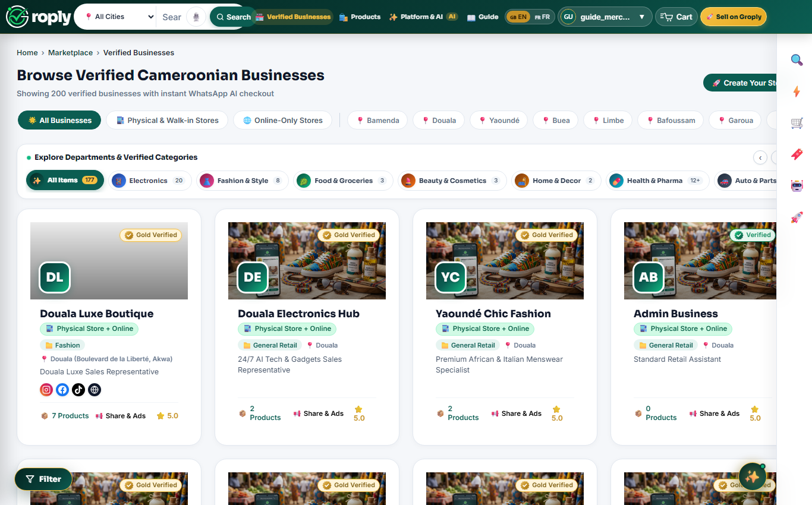Screen dimensions: 812x505
Task: Open the Platform & AI menu
Action: [423, 17]
